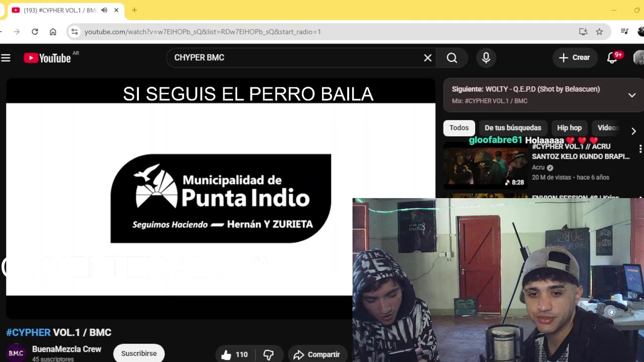This screenshot has width=644, height=362.
Task: Select the Hip hop filter chip
Action: point(569,128)
